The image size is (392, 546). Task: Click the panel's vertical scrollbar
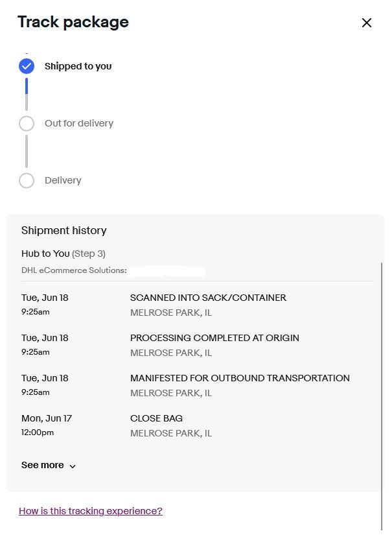coord(382,396)
